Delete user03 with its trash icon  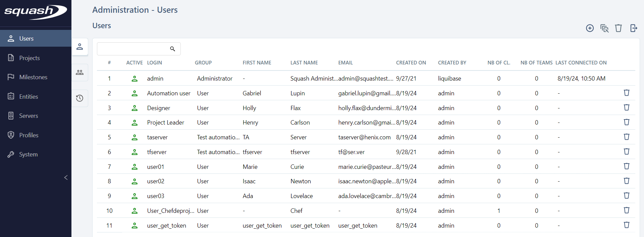point(626,196)
